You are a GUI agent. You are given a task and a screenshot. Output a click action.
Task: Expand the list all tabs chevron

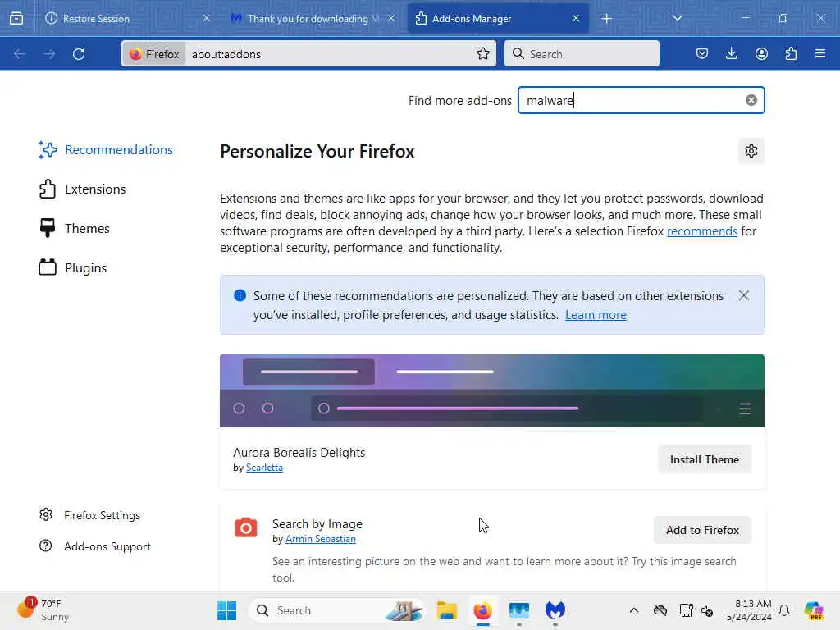point(677,18)
